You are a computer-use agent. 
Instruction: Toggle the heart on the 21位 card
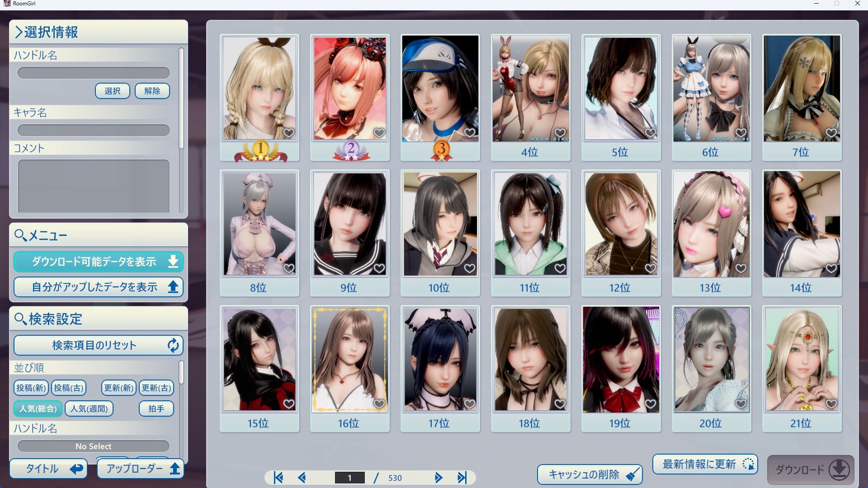coord(831,403)
